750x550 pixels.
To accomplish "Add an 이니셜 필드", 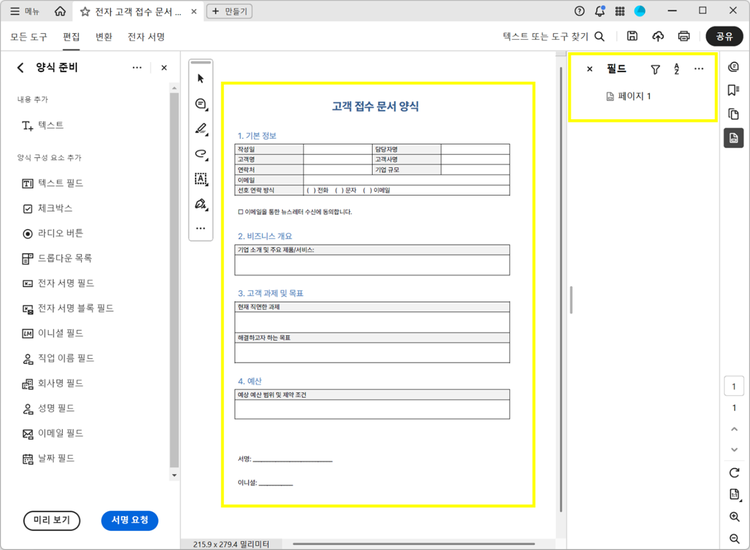I will (53, 333).
